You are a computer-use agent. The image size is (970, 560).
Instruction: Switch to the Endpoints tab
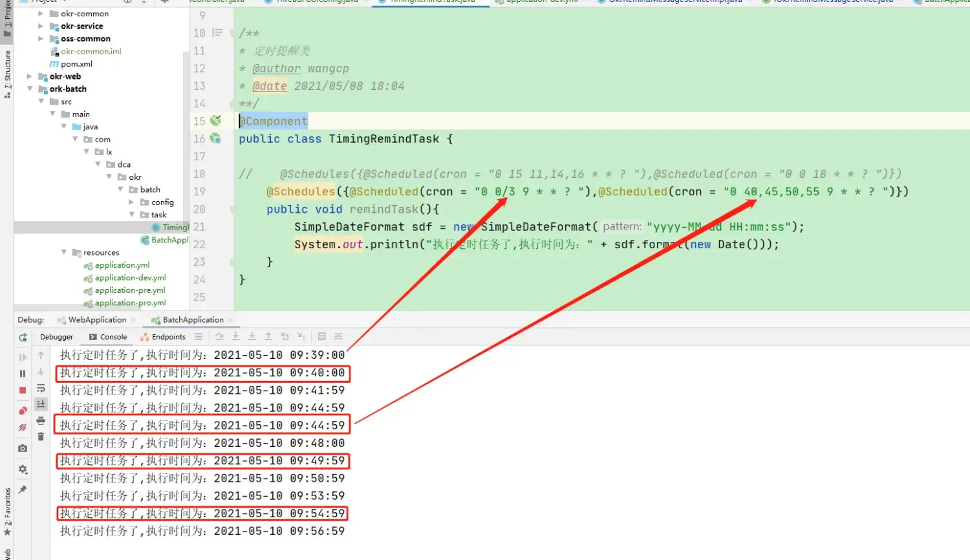pos(168,336)
